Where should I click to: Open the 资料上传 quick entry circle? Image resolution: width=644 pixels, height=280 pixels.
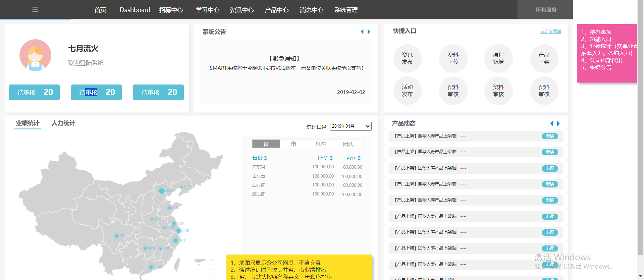point(453,58)
